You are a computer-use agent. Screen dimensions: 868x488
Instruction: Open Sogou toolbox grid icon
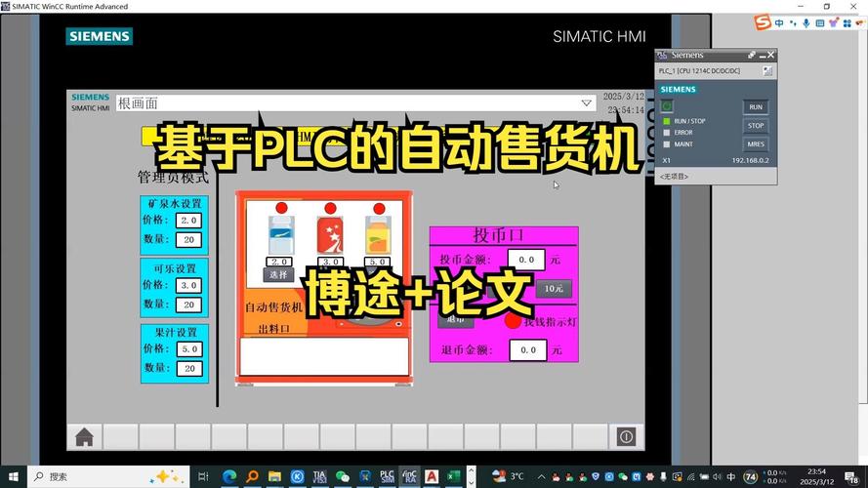pos(847,22)
